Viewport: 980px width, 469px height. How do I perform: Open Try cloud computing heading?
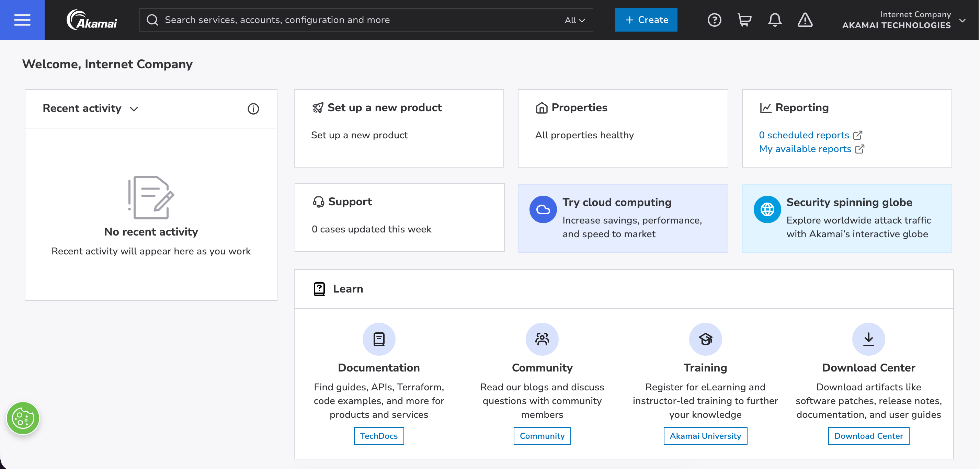617,202
